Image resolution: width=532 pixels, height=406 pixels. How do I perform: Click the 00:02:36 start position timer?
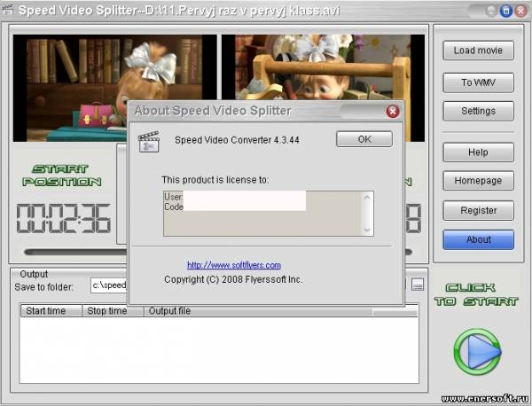click(64, 218)
